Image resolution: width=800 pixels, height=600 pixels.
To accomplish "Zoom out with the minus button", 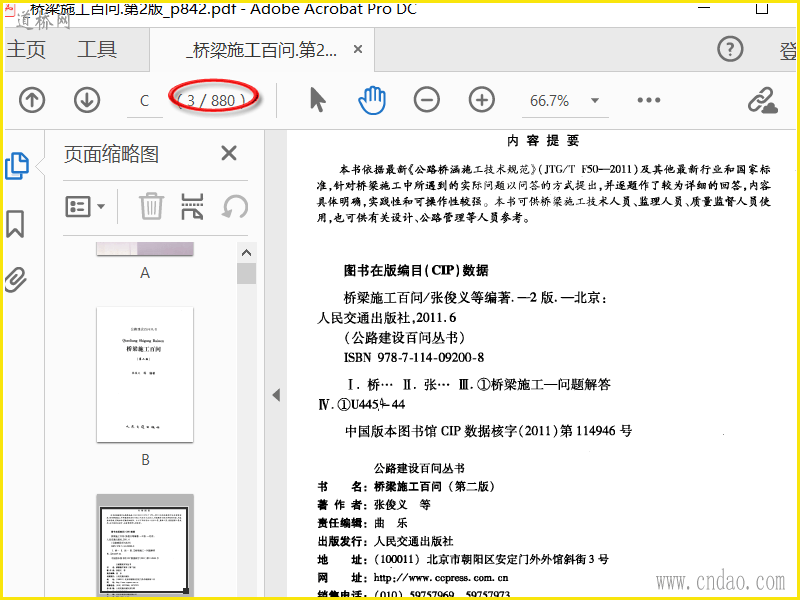I will [427, 99].
